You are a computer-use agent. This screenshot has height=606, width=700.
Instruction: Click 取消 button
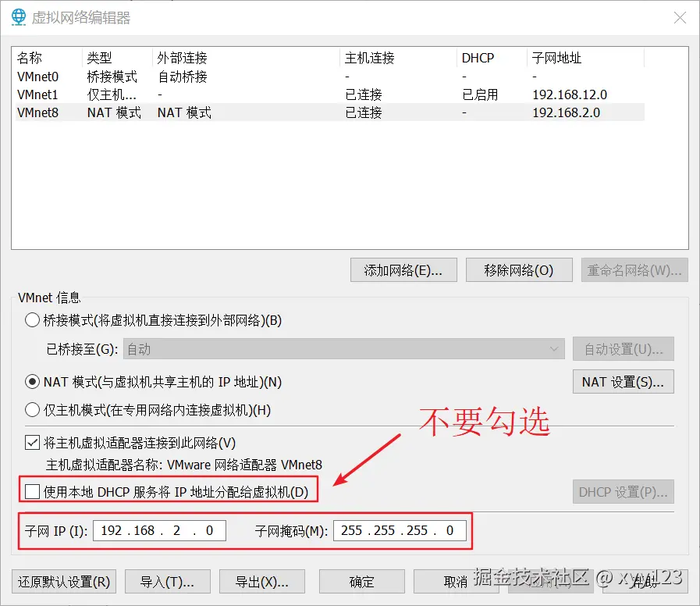coord(456,582)
